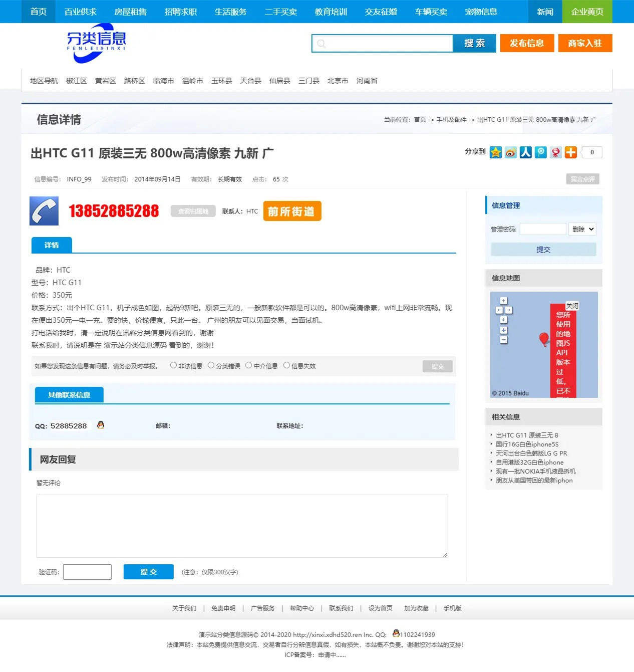The width and height of the screenshot is (634, 672).
Task: Click the comment text area
Action: click(x=242, y=526)
